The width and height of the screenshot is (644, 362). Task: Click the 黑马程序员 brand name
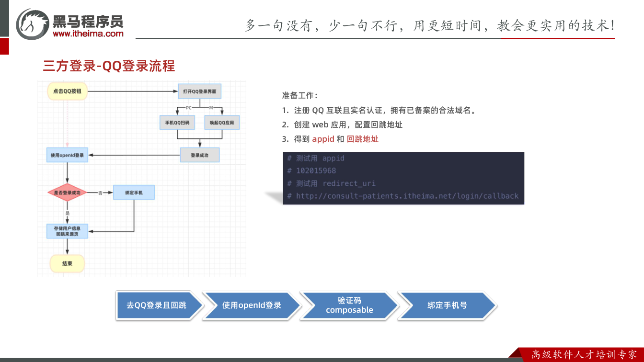[88, 21]
